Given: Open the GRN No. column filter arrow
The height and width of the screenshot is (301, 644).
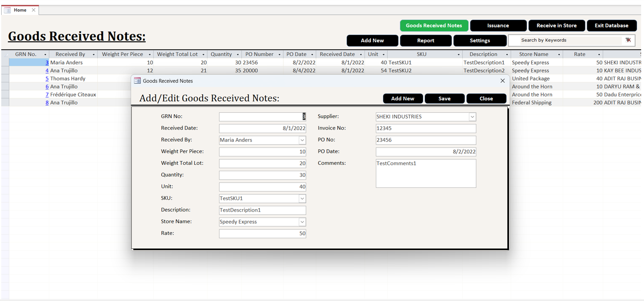Looking at the screenshot, I should (x=45, y=55).
